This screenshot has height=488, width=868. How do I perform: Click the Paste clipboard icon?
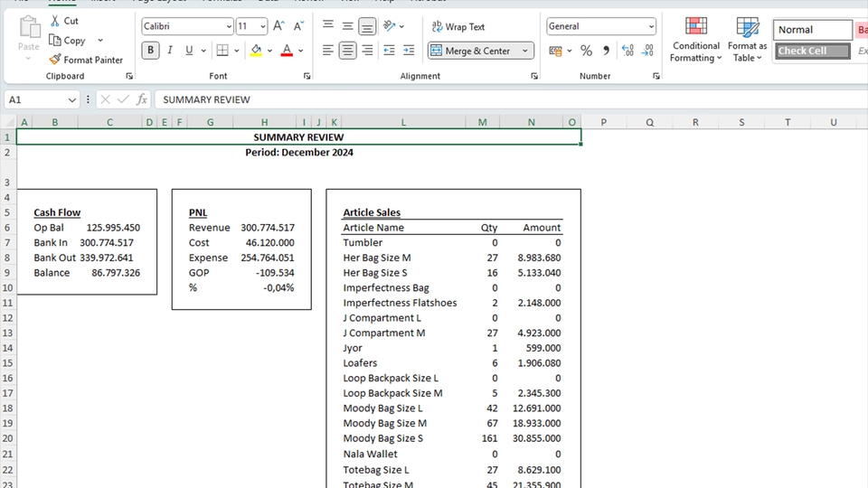click(x=29, y=27)
